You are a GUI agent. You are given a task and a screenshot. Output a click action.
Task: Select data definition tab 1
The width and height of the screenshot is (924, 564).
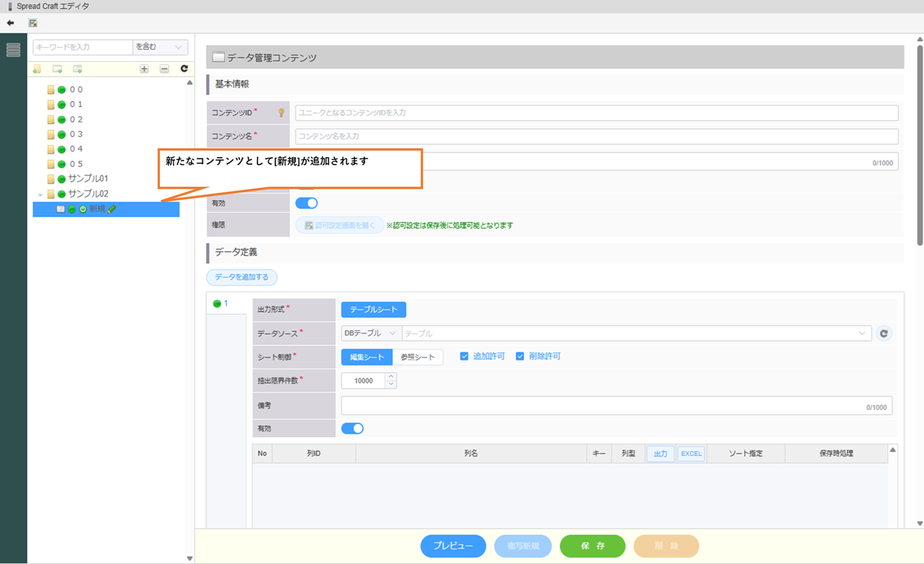(x=221, y=304)
